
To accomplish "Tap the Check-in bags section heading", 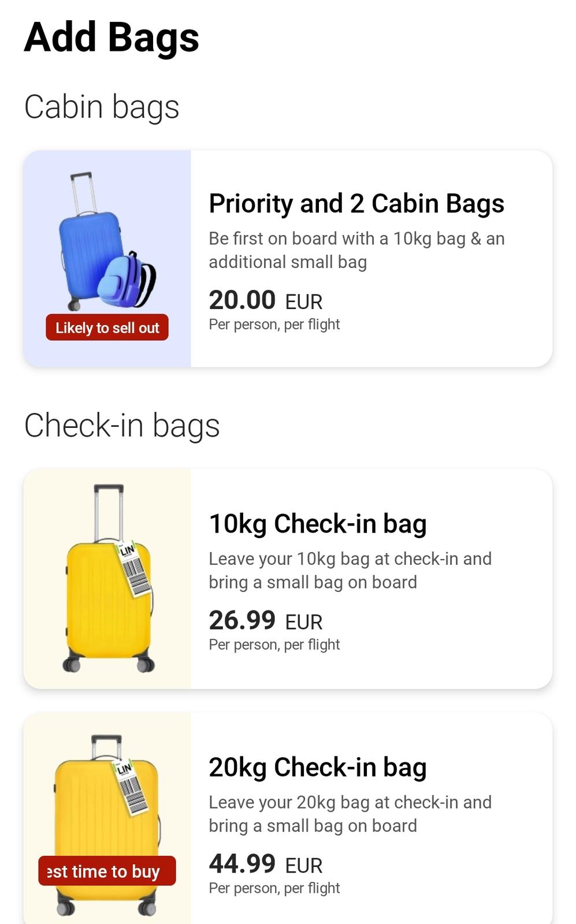I will pyautogui.click(x=122, y=426).
